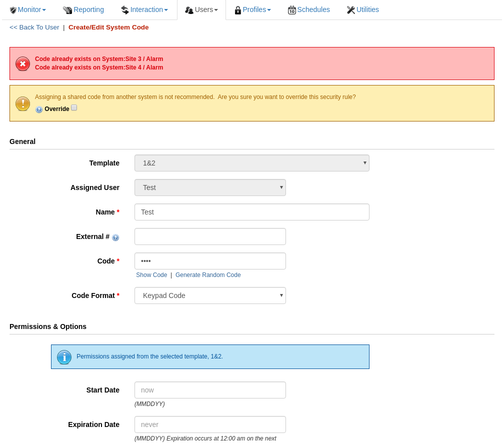Open help icon beside External #

pos(115,237)
